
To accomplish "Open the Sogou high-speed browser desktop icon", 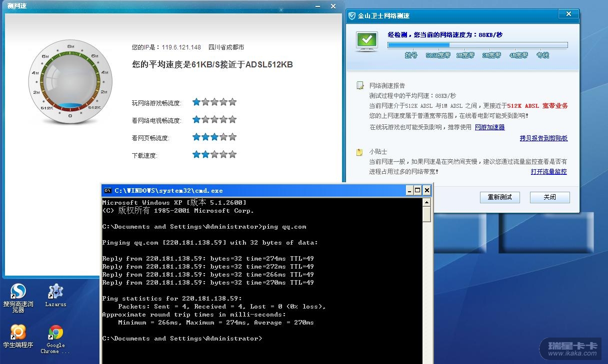I will [x=18, y=297].
